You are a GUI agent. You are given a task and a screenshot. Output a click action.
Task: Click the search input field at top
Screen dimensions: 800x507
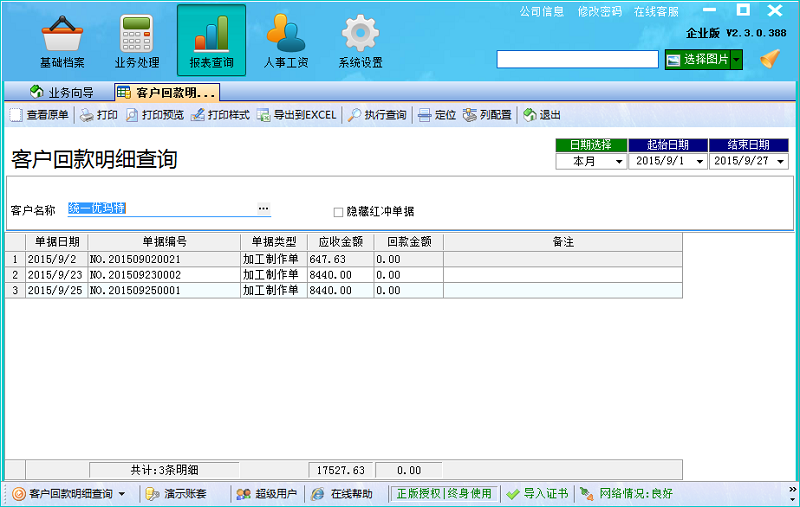[x=577, y=60]
